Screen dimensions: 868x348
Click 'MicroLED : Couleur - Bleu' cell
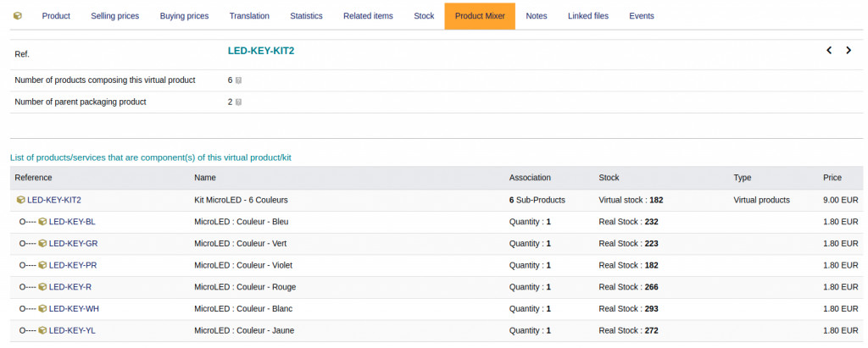point(242,222)
